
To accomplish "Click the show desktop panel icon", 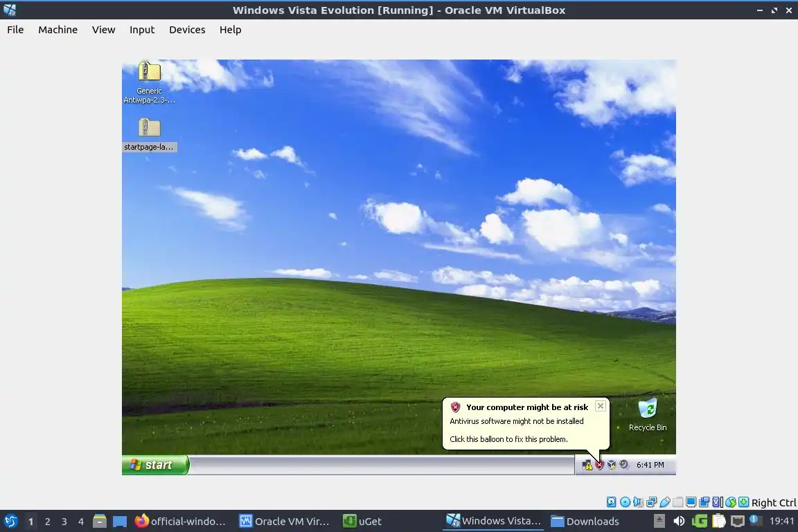I will 120,522.
